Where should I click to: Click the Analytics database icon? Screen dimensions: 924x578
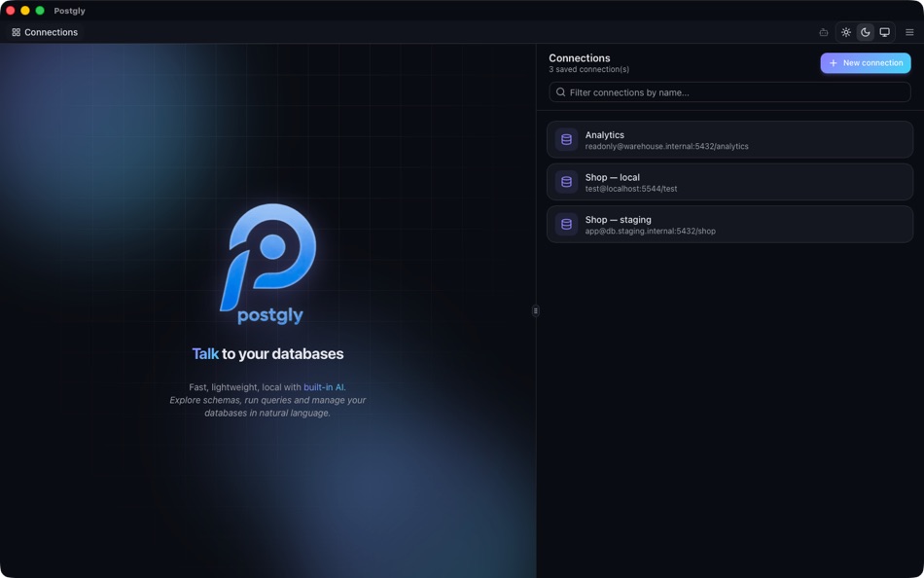pyautogui.click(x=566, y=140)
